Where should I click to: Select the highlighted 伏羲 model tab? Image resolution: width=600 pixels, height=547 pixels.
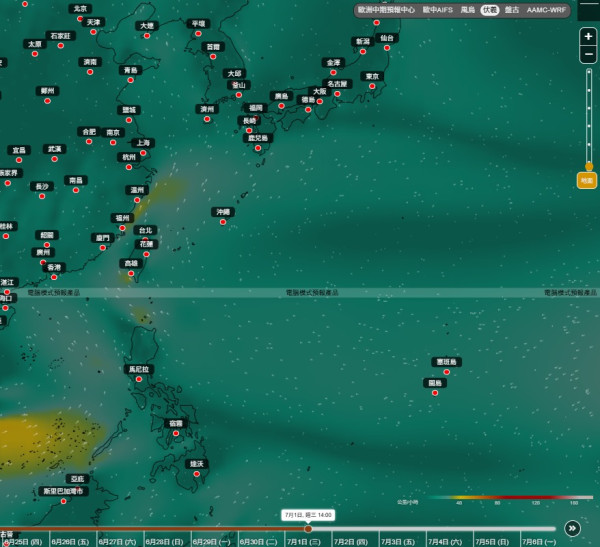[490, 10]
